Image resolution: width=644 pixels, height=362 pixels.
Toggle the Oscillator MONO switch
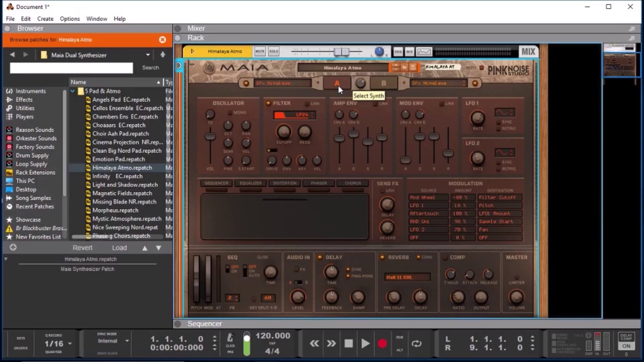pyautogui.click(x=230, y=113)
